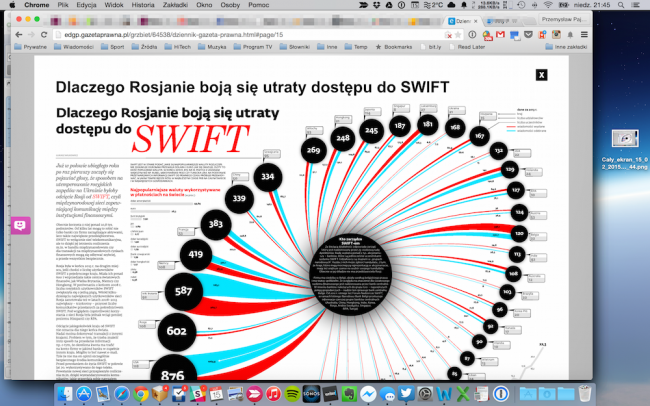Open the Bookmarks star bookmark

click(x=393, y=47)
